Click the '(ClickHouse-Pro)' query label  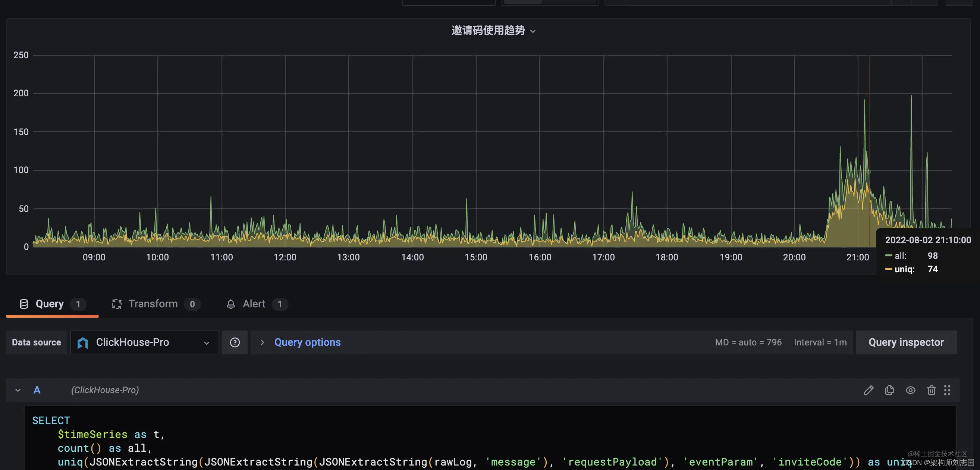coord(105,390)
